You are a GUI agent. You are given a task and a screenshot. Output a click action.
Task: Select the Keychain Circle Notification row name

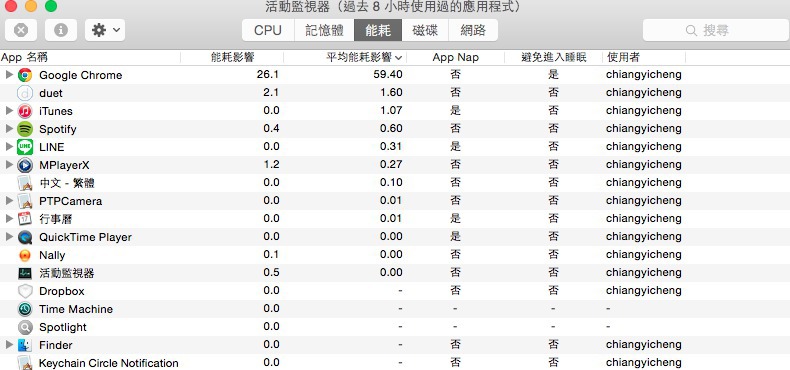pyautogui.click(x=108, y=363)
